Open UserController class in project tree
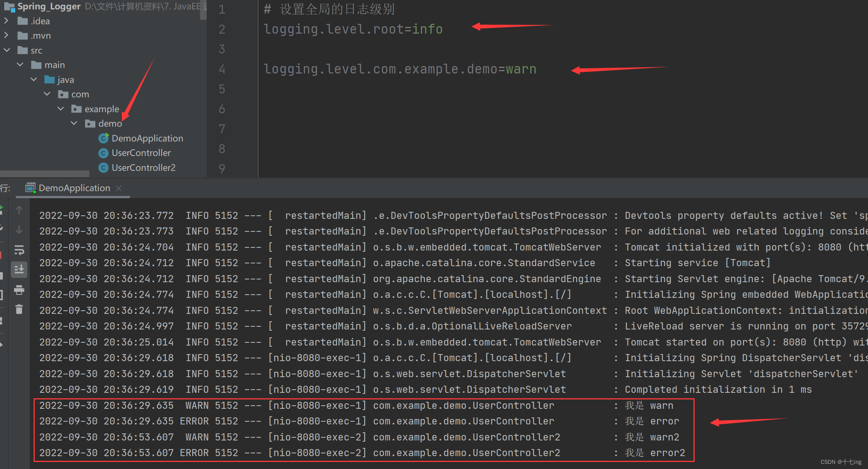The width and height of the screenshot is (868, 469). [141, 153]
